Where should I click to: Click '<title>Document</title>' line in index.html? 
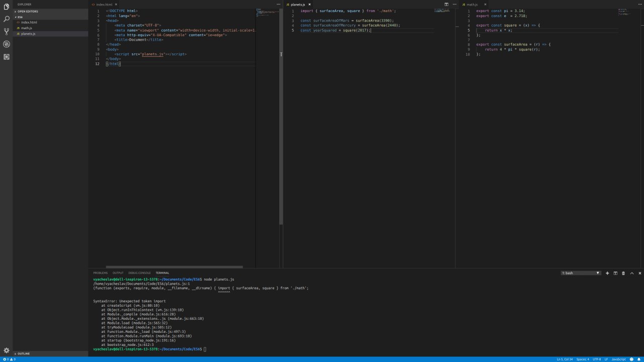point(139,40)
